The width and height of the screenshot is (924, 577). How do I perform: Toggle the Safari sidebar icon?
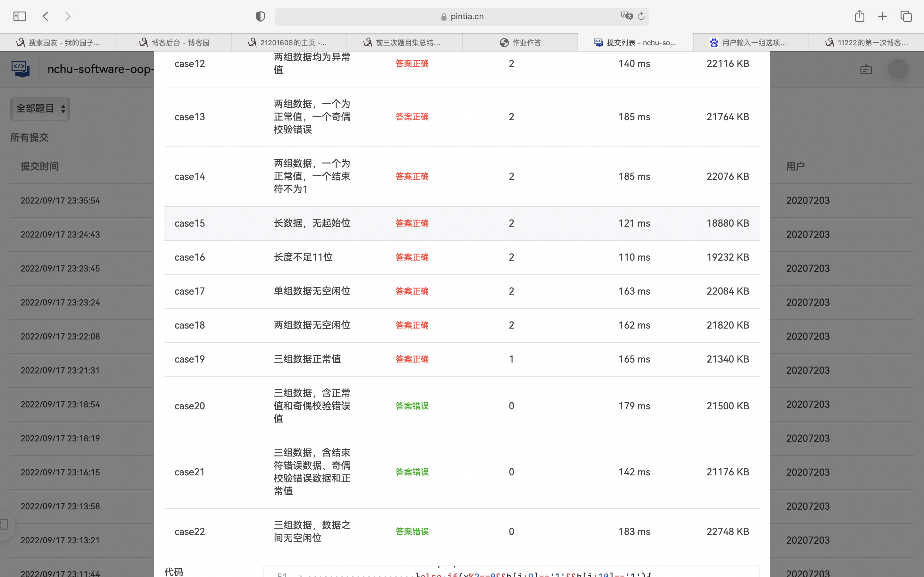(20, 16)
